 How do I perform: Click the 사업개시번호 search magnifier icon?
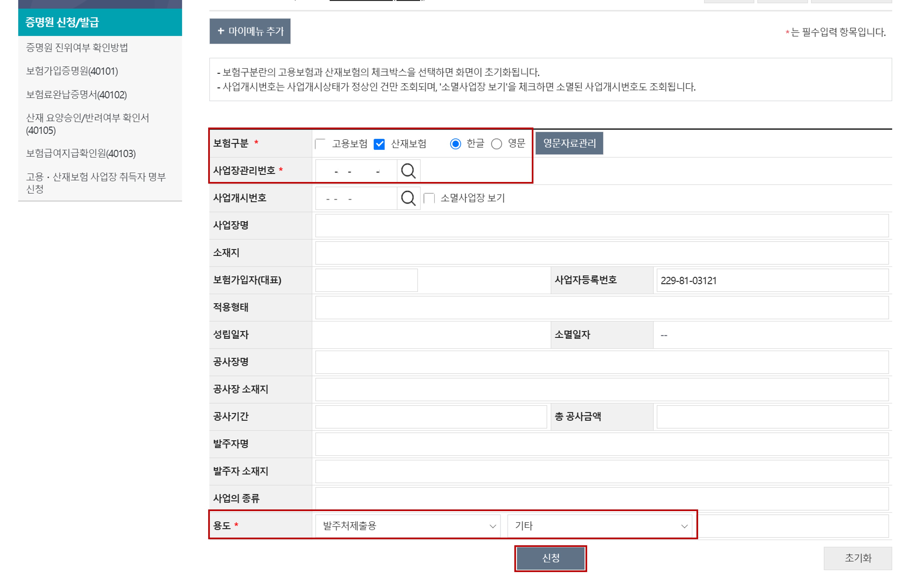pyautogui.click(x=408, y=198)
